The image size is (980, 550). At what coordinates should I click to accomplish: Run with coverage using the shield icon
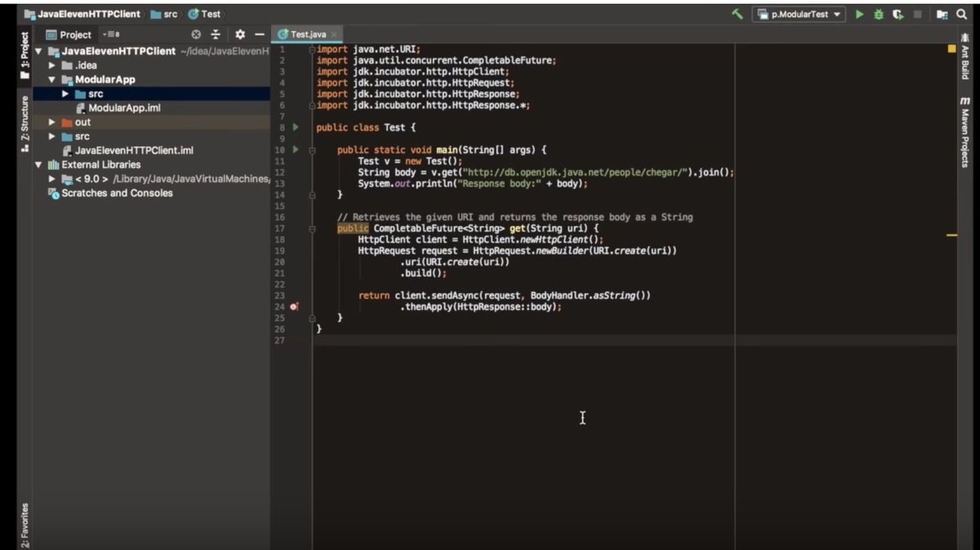click(898, 15)
